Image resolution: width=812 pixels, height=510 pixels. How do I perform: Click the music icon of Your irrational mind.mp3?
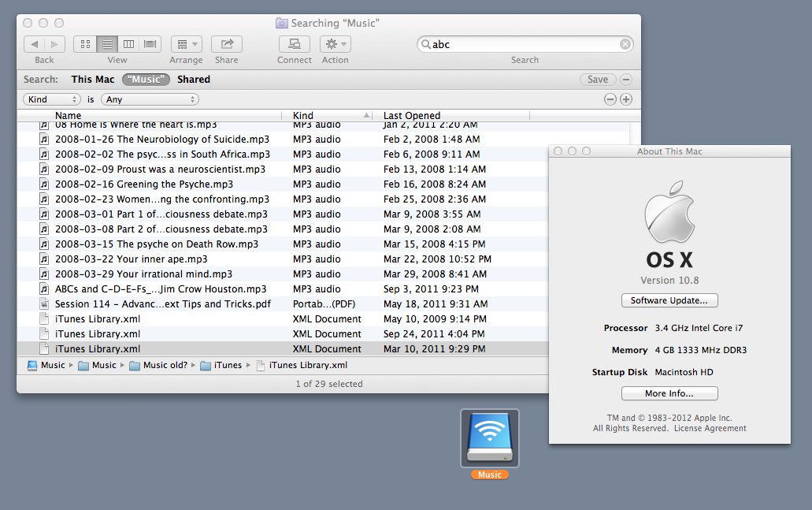(x=45, y=274)
